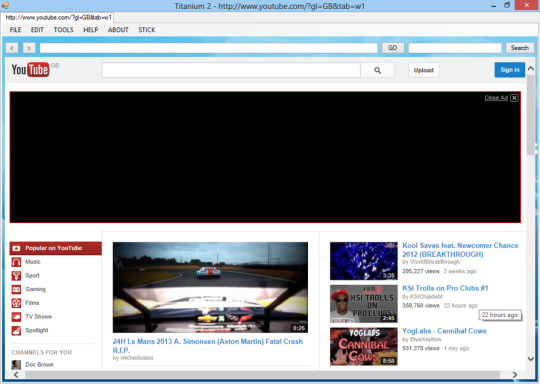
Task: Open the Spotlight category link
Action: [x=37, y=330]
